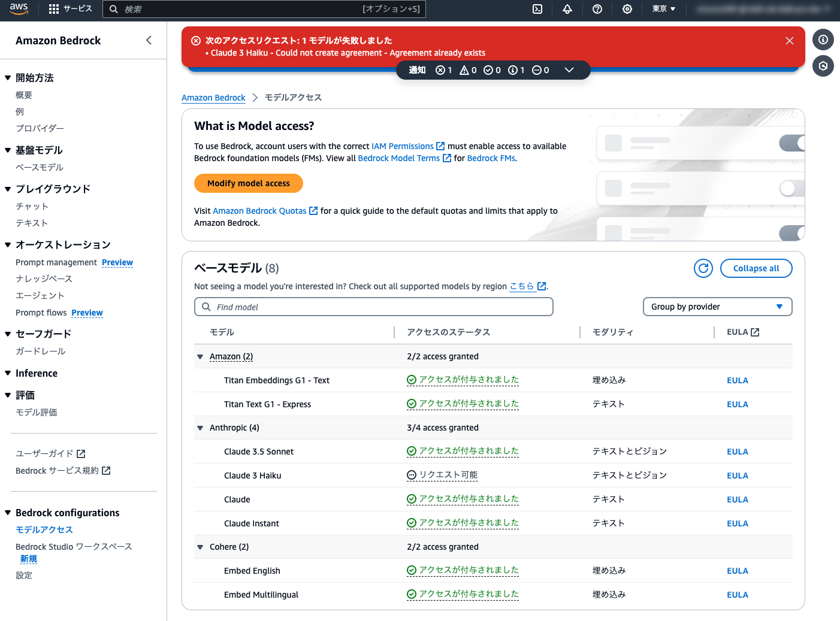Collapse the 評価 sidebar section

coord(8,395)
